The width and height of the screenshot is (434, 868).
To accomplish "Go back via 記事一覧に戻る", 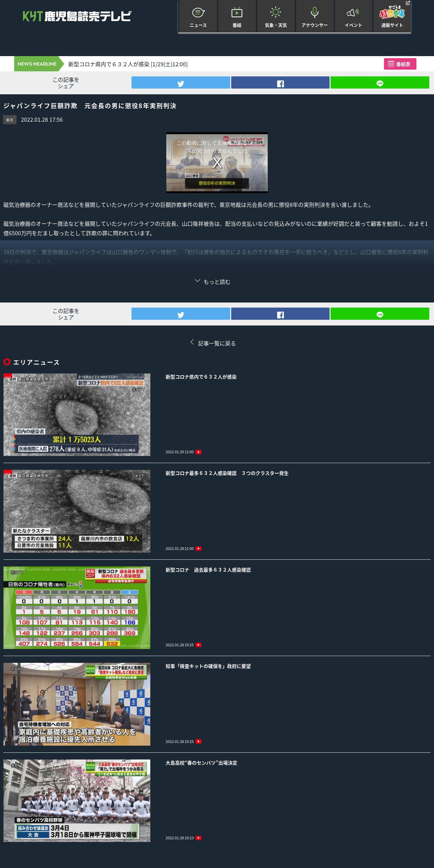I will 213,343.
